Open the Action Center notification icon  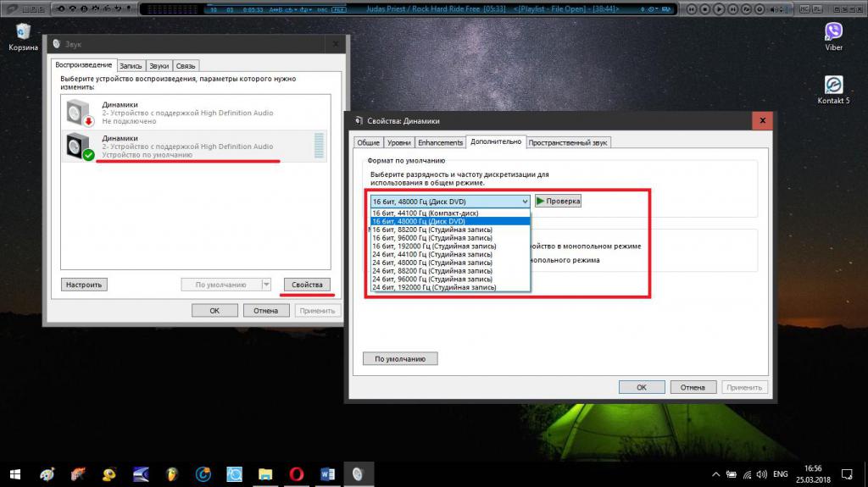[846, 473]
